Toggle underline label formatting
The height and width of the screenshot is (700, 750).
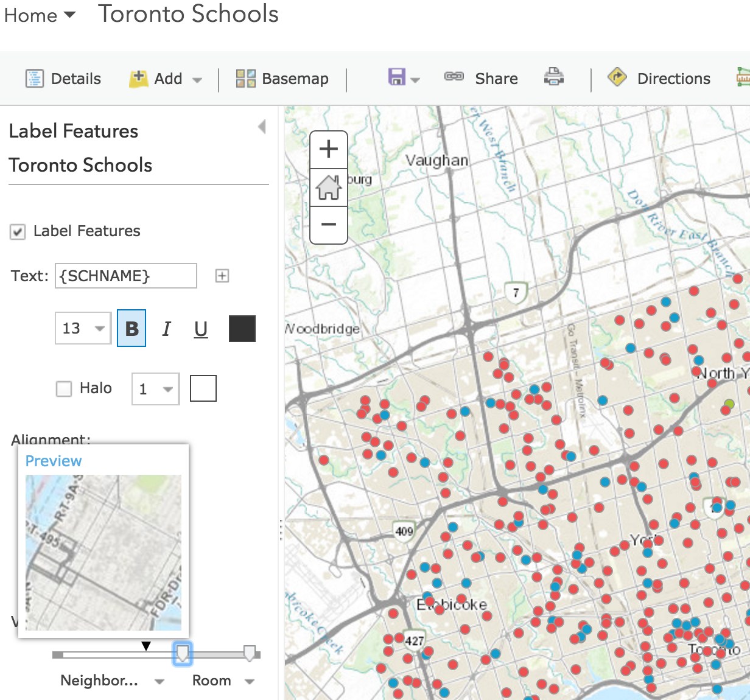click(201, 329)
